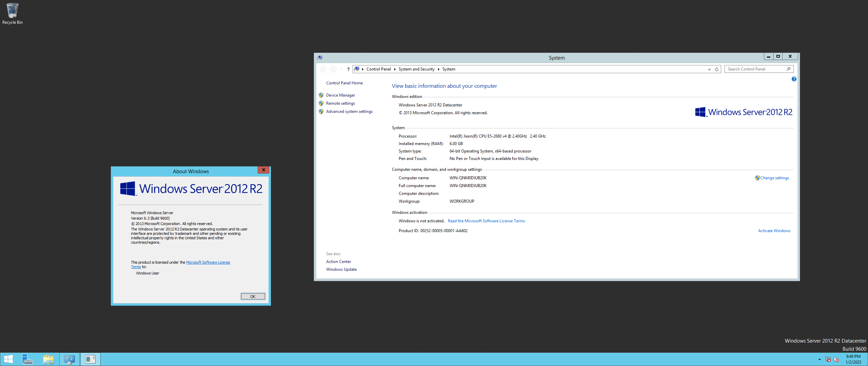Go up one level to System and Security
This screenshot has width=868, height=366.
point(348,69)
